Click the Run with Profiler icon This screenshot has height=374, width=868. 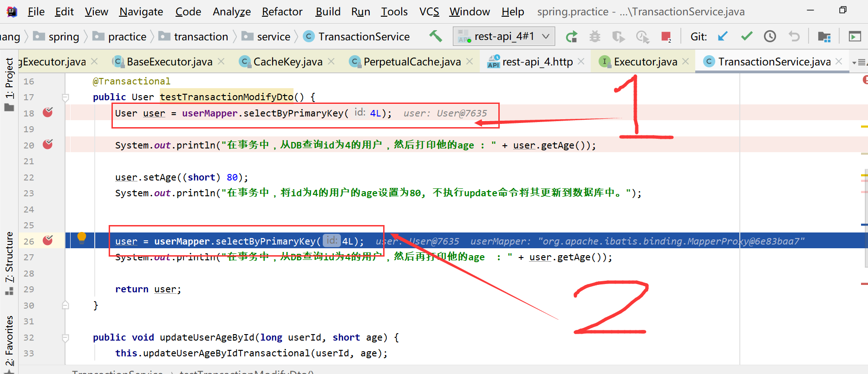643,36
